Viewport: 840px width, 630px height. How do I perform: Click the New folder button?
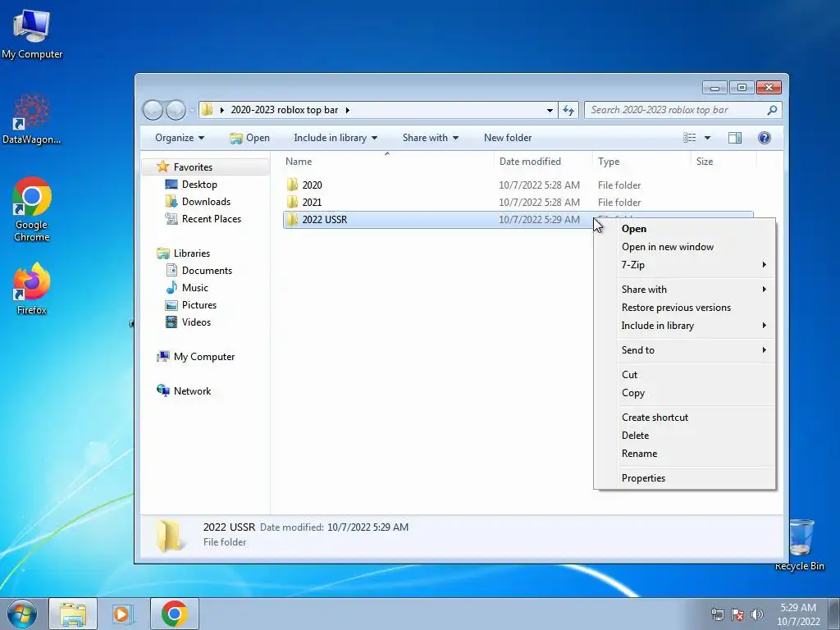point(508,138)
